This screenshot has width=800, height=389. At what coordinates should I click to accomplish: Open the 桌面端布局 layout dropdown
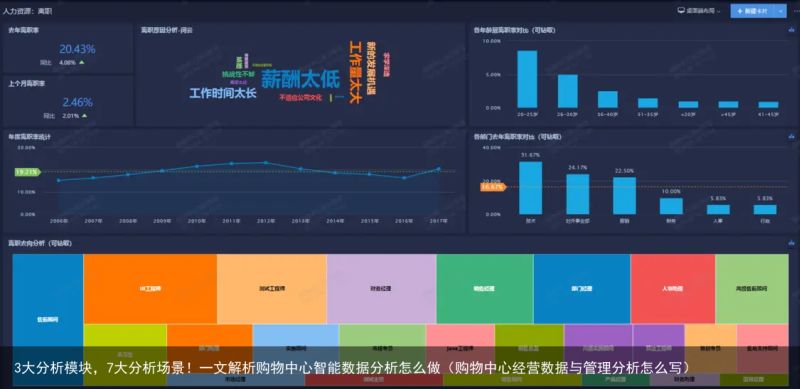pos(698,10)
